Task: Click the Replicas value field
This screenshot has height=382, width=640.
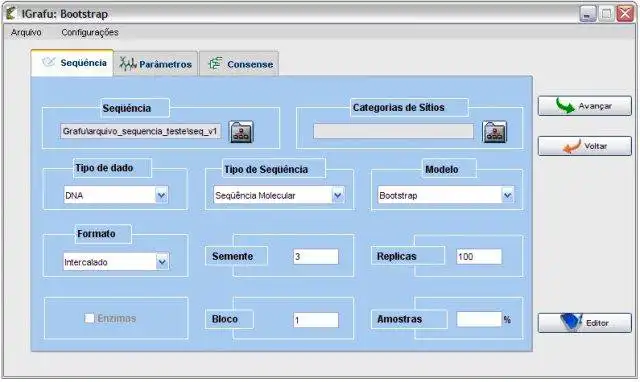Action: tap(479, 256)
